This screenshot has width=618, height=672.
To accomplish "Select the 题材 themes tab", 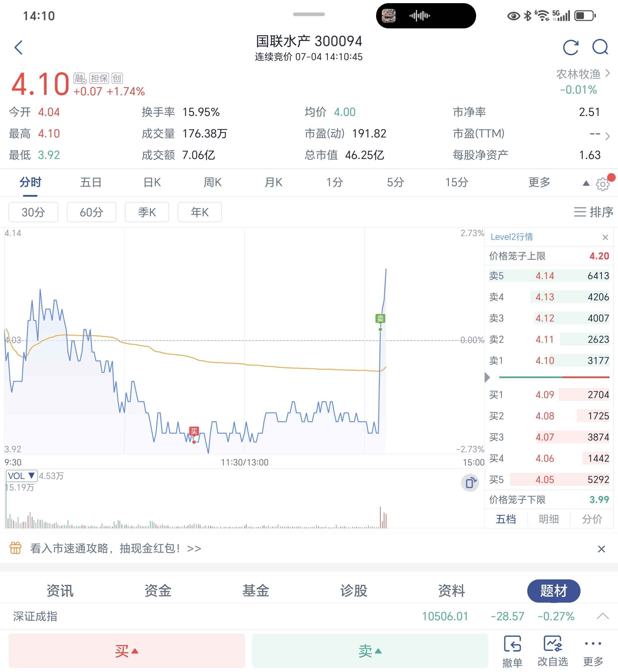I will tap(554, 591).
